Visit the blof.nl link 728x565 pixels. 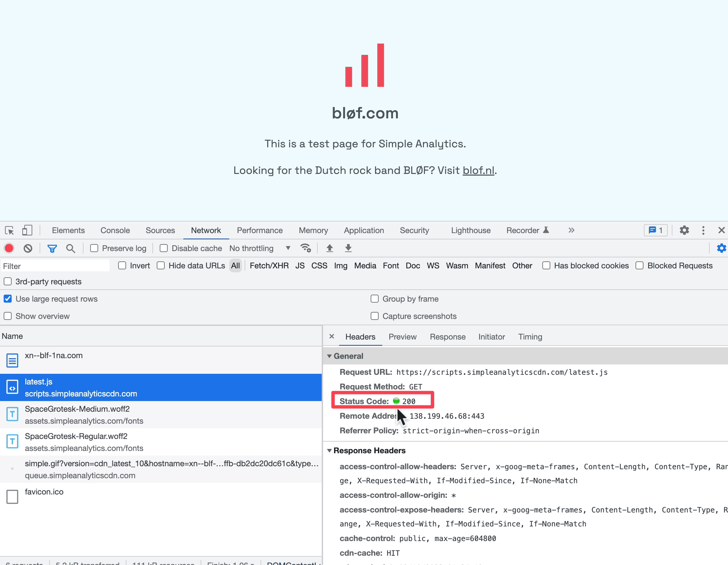[478, 171]
